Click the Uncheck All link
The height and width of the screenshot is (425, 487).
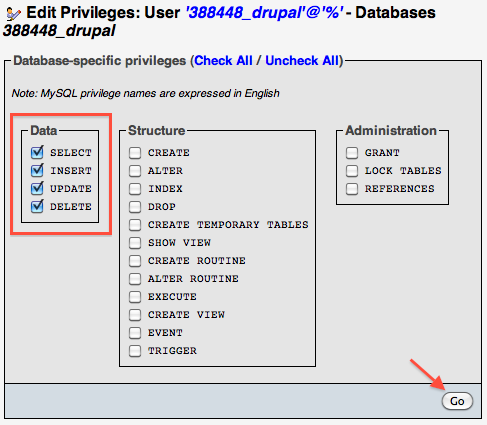coord(302,61)
